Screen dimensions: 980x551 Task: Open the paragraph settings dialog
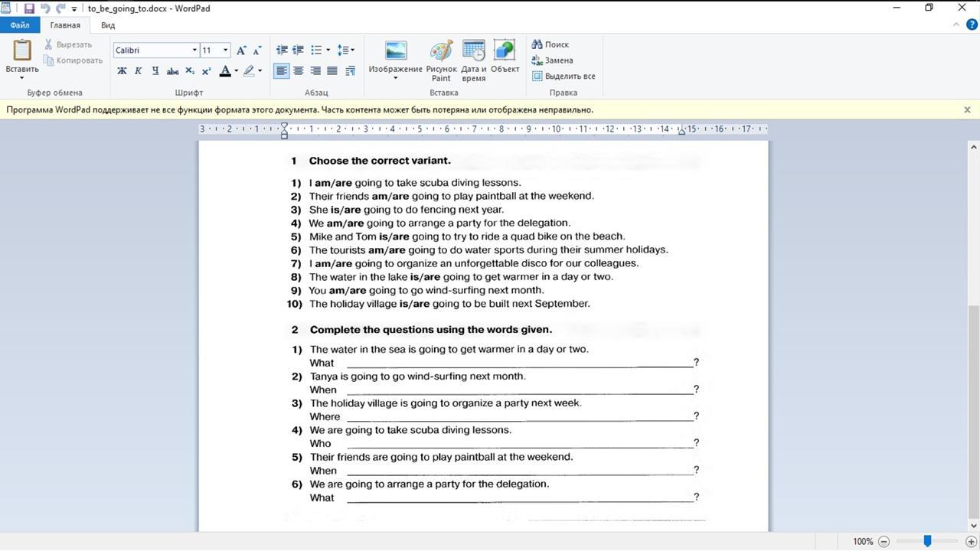tap(350, 71)
